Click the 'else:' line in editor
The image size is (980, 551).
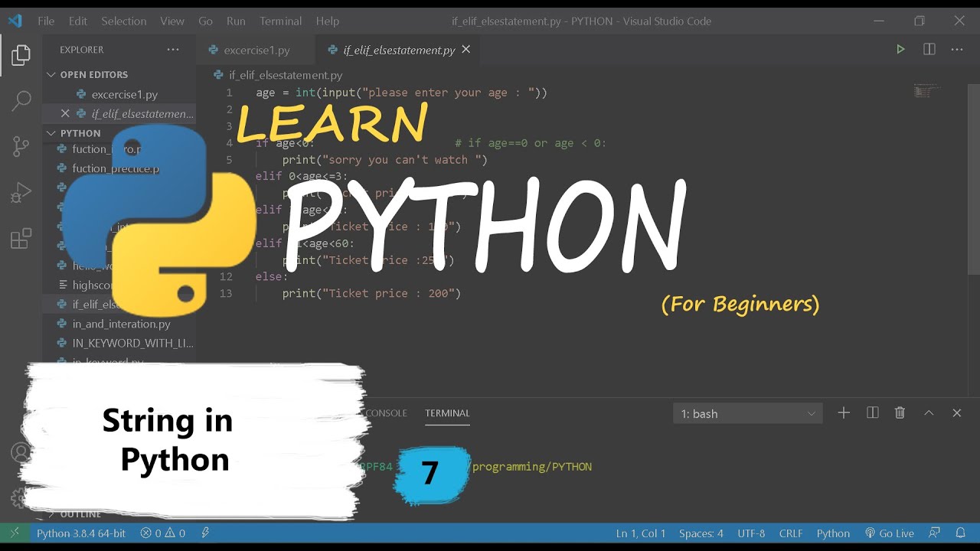(x=272, y=276)
